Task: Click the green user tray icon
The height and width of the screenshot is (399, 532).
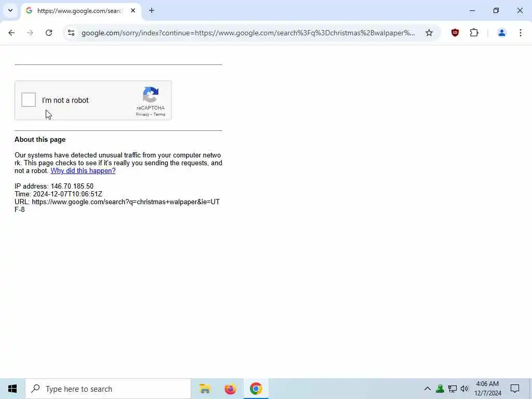Action: (440, 389)
